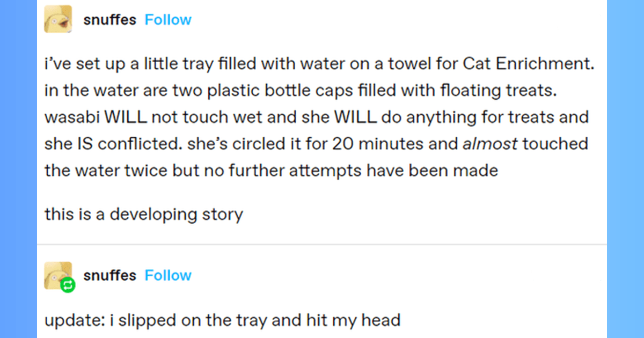Click the divider line between the two posts
Image resolution: width=644 pixels, height=338 pixels.
tap(321, 245)
